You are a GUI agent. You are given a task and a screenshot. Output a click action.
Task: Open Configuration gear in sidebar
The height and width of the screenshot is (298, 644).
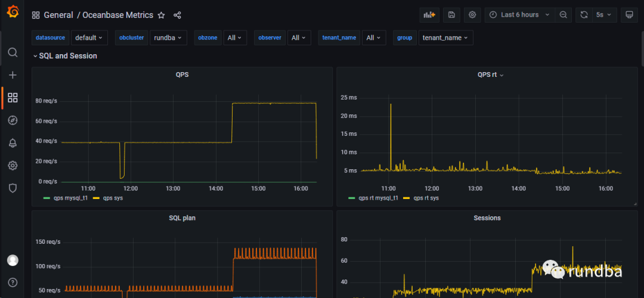(13, 166)
